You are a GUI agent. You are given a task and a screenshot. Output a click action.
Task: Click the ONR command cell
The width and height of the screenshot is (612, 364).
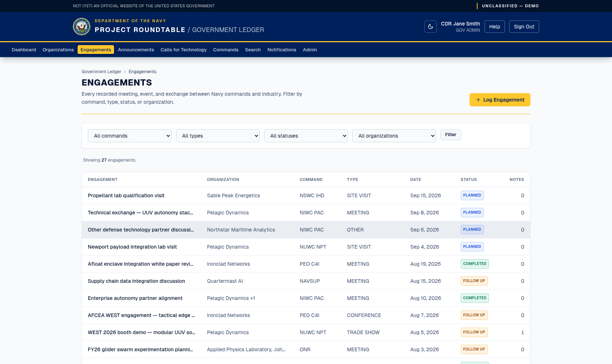pos(305,349)
